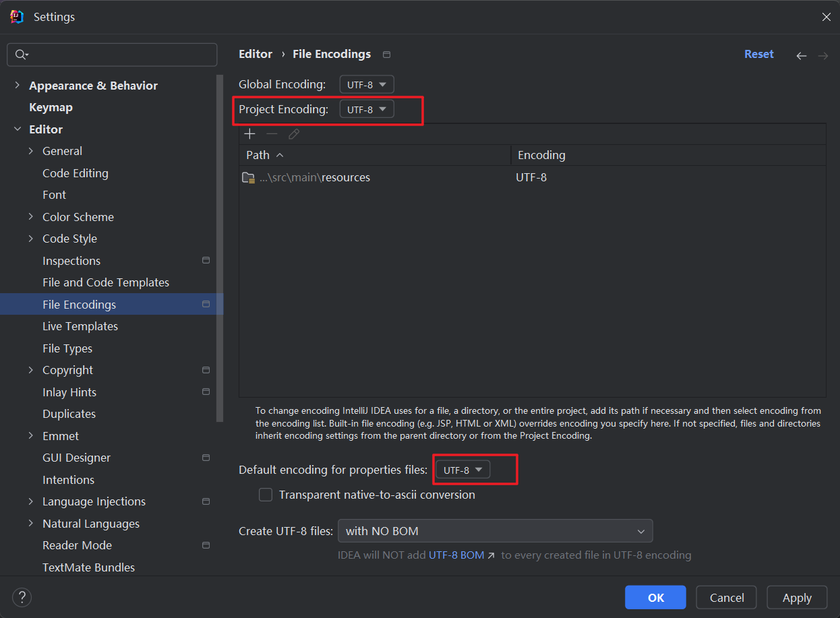Click the forward navigation arrow
Viewport: 840px width, 618px height.
pyautogui.click(x=822, y=56)
